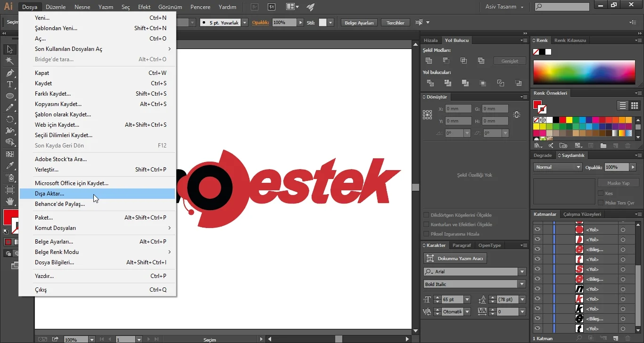Select the Selection arrow tool
Screen dimensions: 644x343
point(9,49)
